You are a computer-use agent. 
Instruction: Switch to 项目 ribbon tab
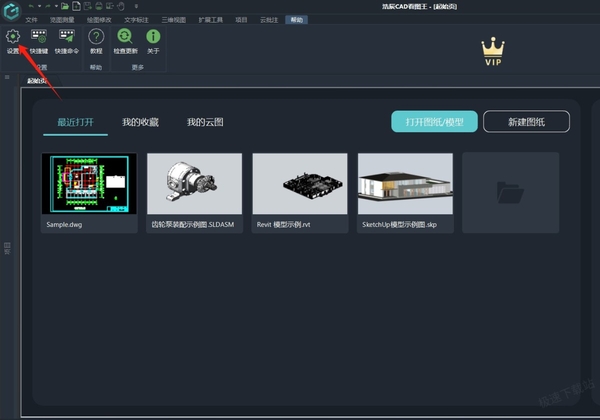point(241,20)
